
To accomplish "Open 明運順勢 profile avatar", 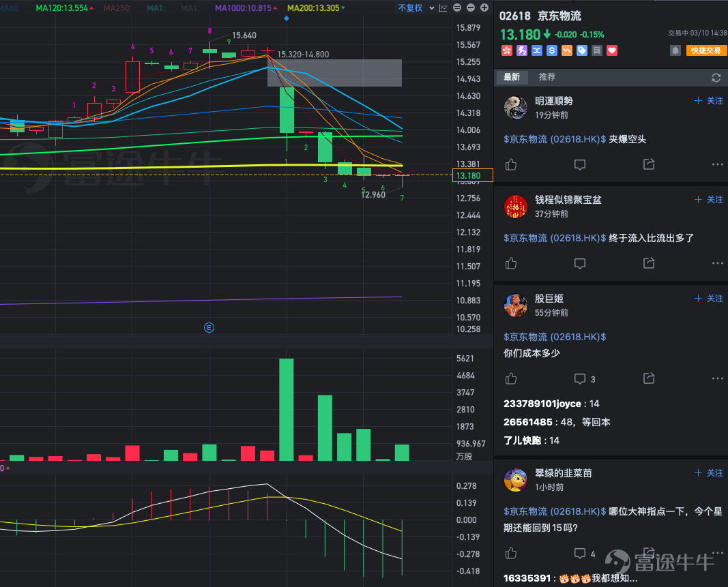I will pos(516,107).
